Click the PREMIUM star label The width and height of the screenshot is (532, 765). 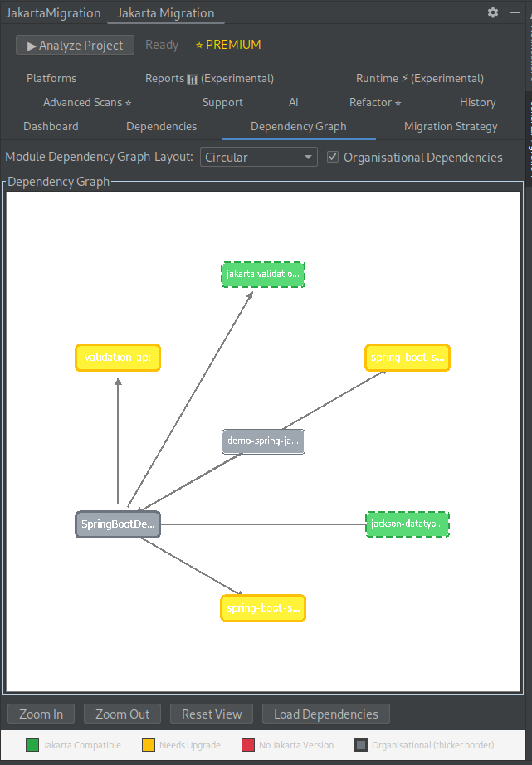(228, 45)
